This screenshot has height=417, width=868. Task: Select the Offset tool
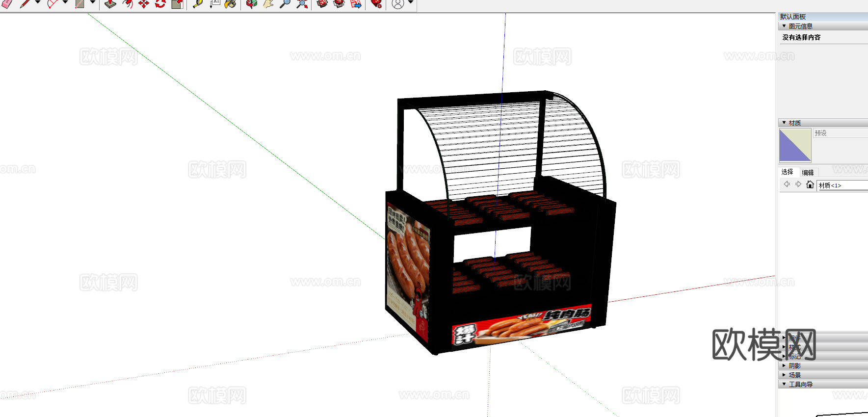[x=128, y=4]
